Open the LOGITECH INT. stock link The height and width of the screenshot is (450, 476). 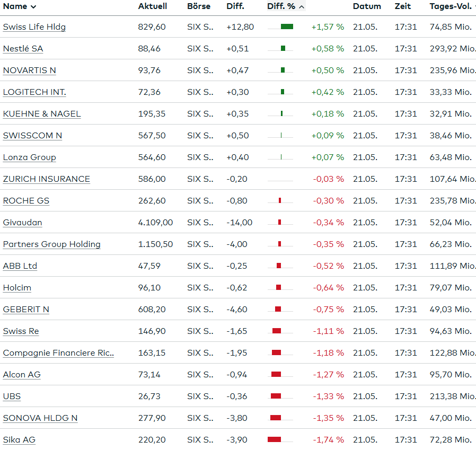34,92
